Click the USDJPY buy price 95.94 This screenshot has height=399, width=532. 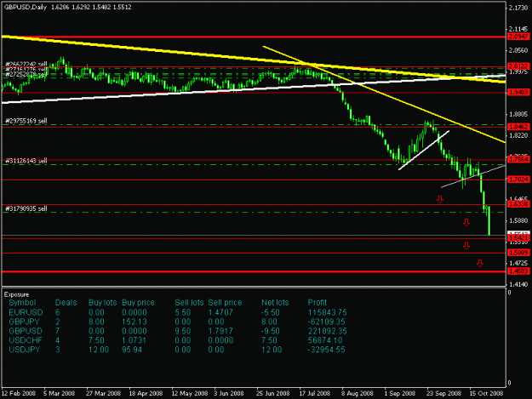click(x=132, y=350)
